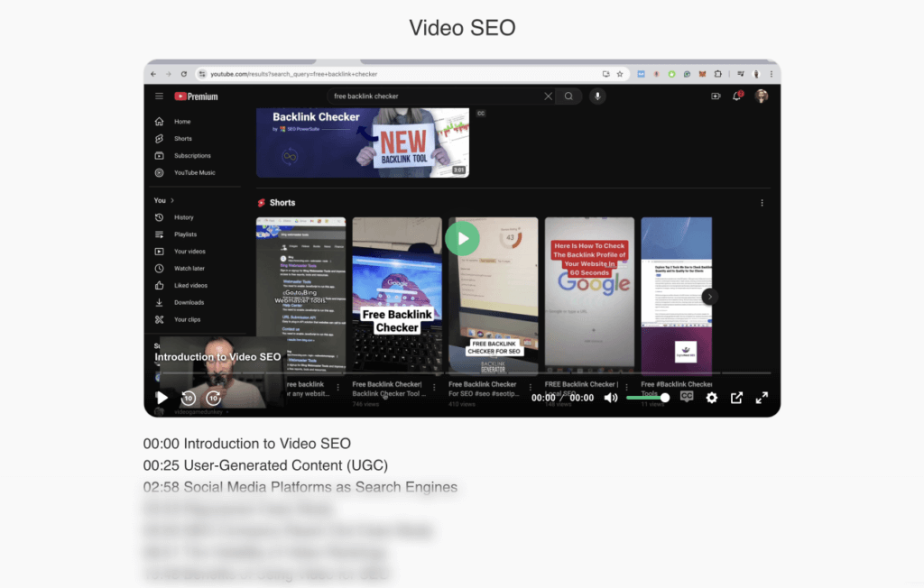Viewport: 924px width, 588px height.
Task: Adjust the green volume slider
Action: 648,398
